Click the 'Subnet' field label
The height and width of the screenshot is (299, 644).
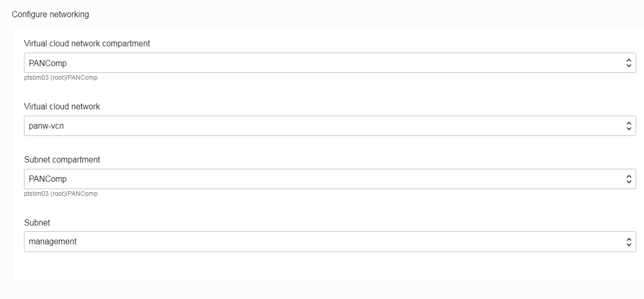click(x=37, y=223)
